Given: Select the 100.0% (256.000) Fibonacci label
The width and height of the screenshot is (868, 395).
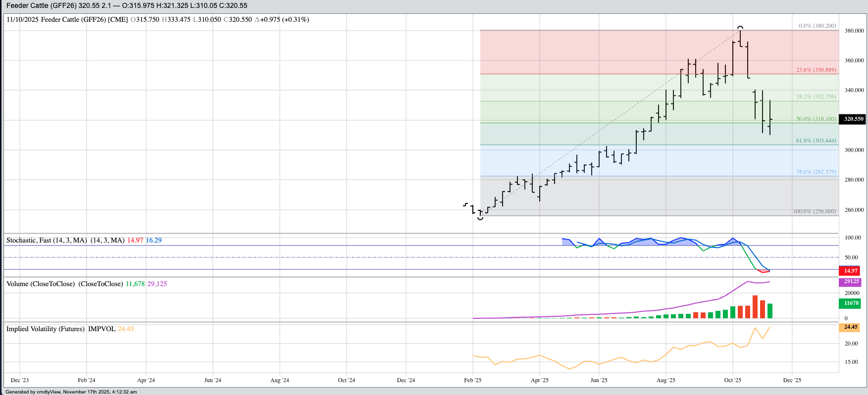Looking at the screenshot, I should click(x=814, y=211).
